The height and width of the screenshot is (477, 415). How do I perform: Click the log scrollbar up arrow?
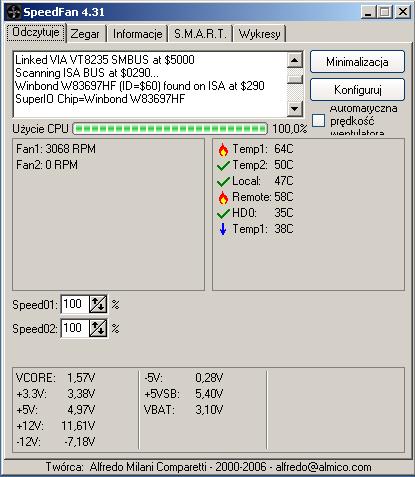pos(295,60)
